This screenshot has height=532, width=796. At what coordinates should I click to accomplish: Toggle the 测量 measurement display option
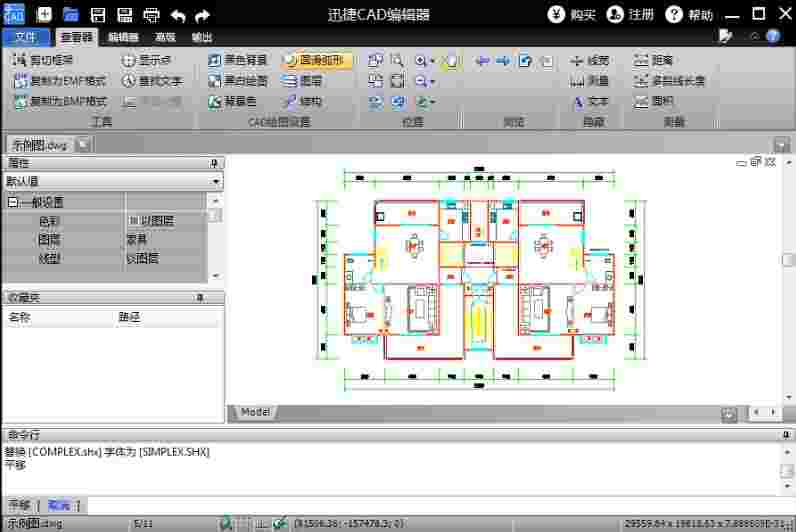pos(589,81)
